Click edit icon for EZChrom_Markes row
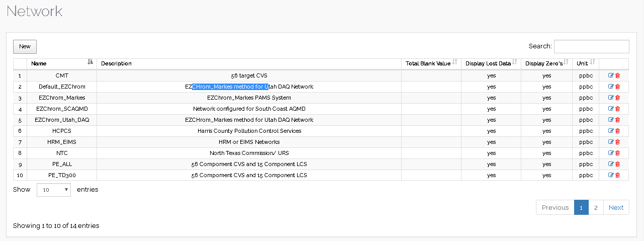 pyautogui.click(x=611, y=98)
